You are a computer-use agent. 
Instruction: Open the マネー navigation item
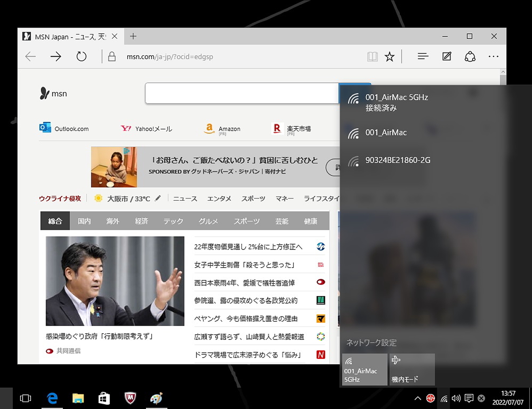point(285,199)
